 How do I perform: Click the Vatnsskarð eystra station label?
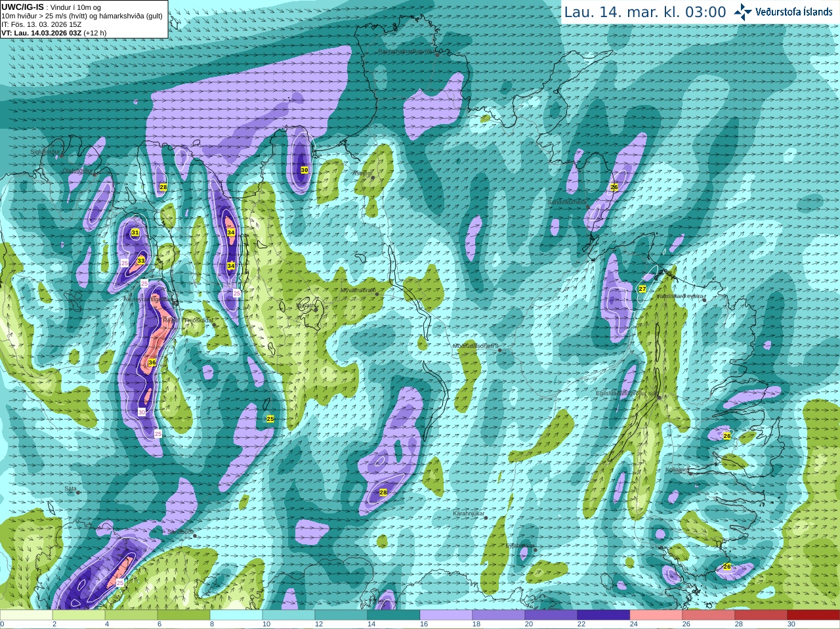pyautogui.click(x=680, y=297)
